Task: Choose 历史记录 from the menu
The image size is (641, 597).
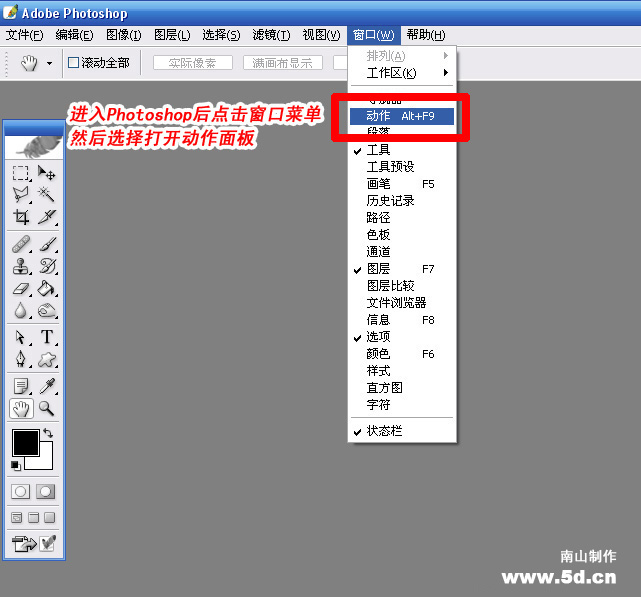Action: 402,201
